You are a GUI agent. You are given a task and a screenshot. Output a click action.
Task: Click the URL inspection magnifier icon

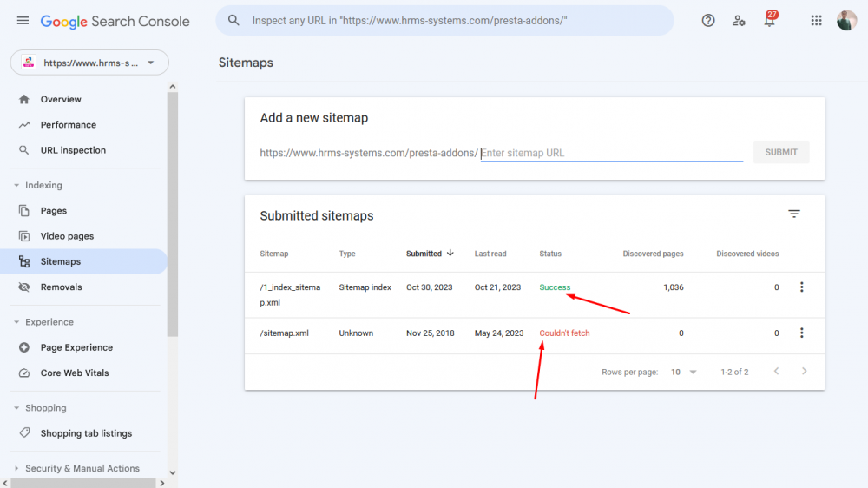23,150
